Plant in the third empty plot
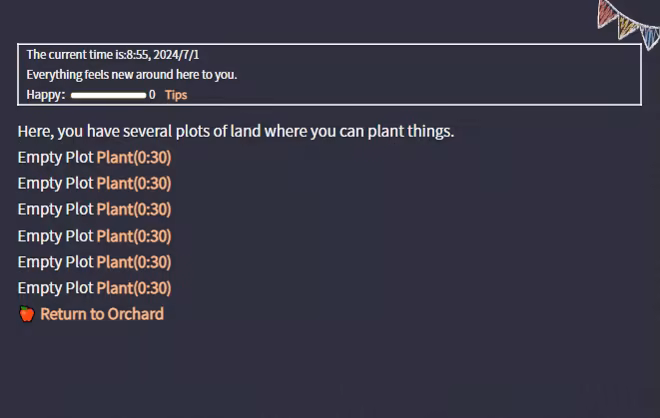Screen dimensions: 660x418 point(134,209)
